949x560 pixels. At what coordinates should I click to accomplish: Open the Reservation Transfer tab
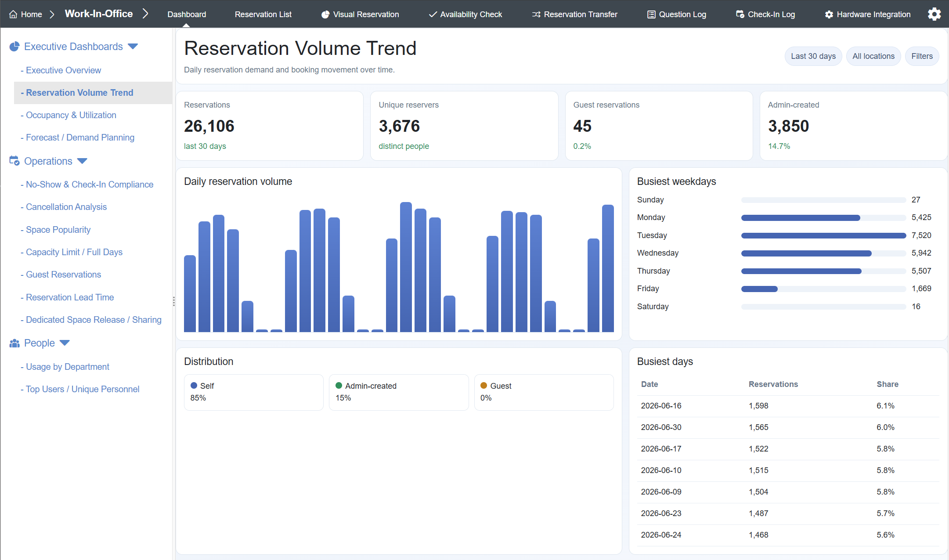coord(574,14)
